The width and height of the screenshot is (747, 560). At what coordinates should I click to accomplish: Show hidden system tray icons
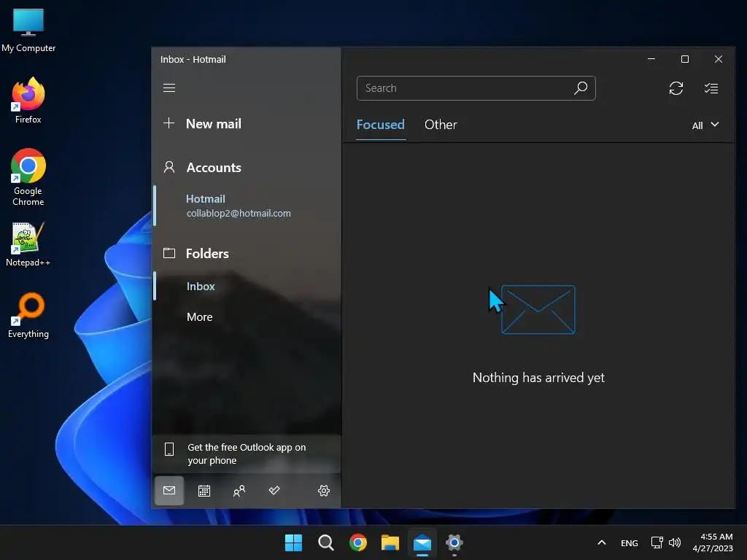(602, 542)
